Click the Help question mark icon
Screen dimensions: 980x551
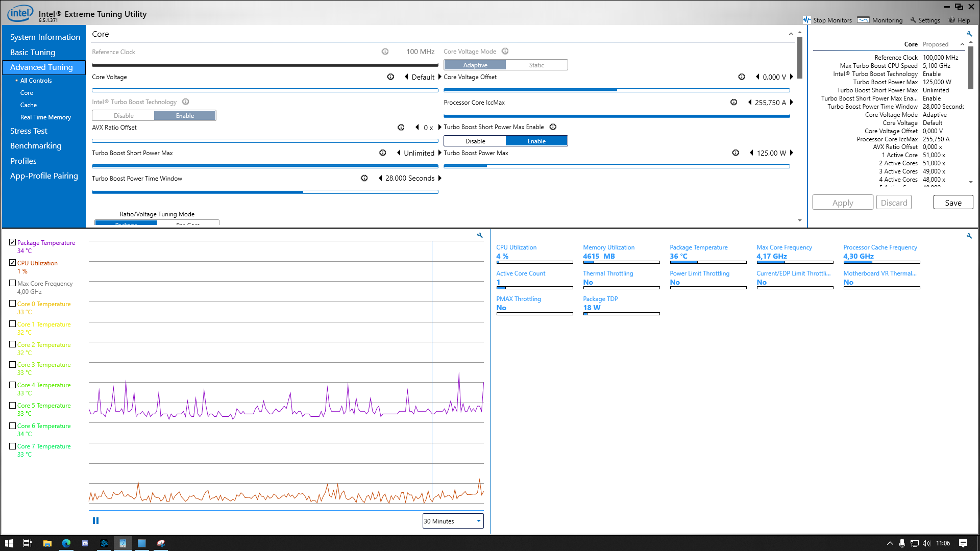tap(952, 20)
